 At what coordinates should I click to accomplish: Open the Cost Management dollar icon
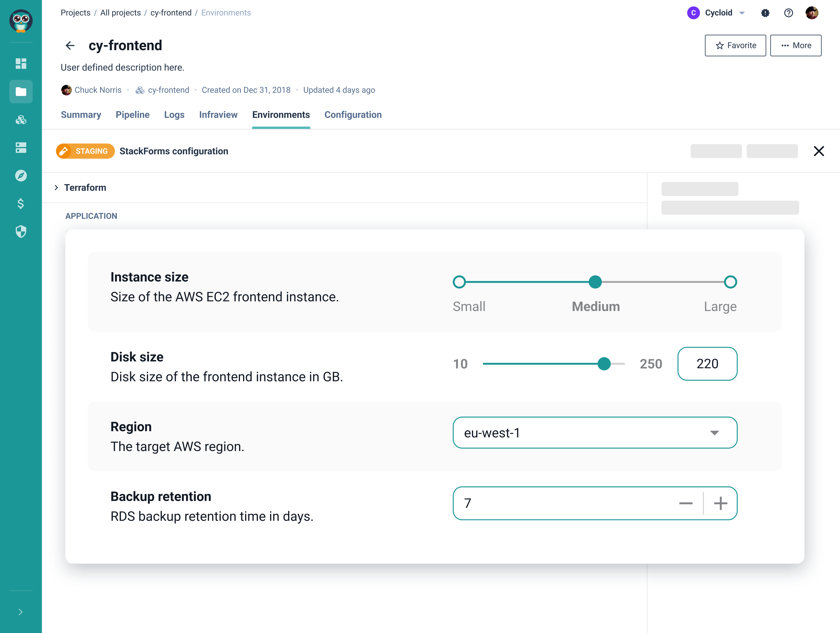pyautogui.click(x=21, y=204)
